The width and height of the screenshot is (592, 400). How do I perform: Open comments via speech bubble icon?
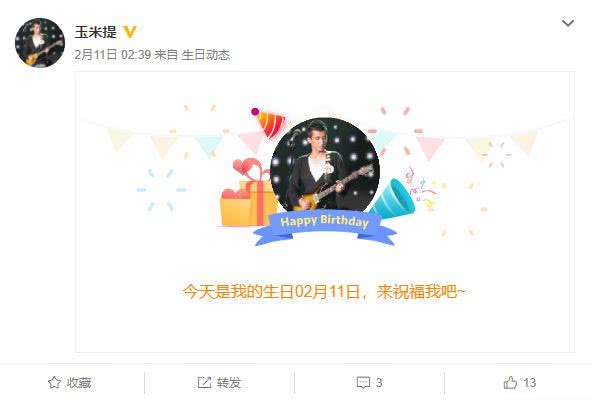[363, 383]
